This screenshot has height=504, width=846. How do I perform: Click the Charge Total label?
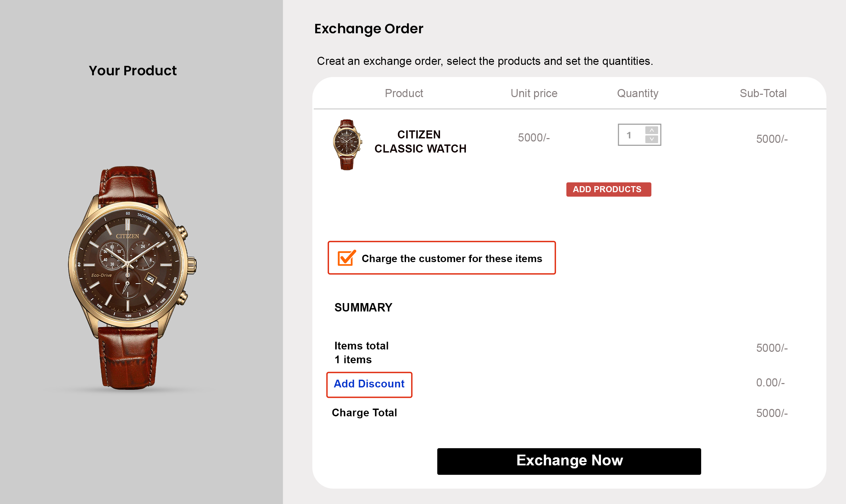pos(364,413)
